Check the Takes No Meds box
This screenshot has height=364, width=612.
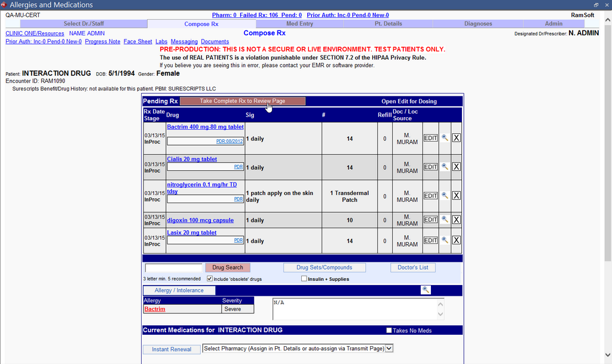coord(389,331)
